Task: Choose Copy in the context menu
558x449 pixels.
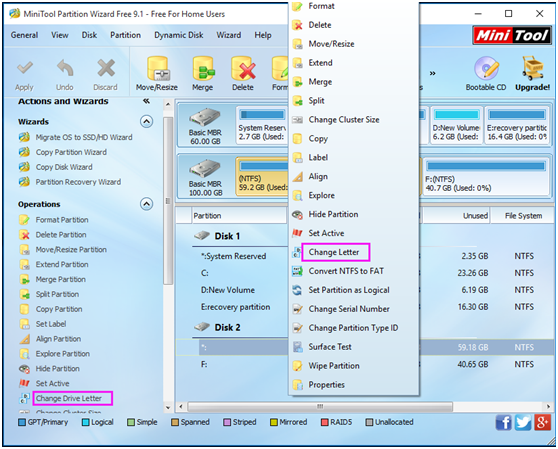Action: click(x=318, y=138)
